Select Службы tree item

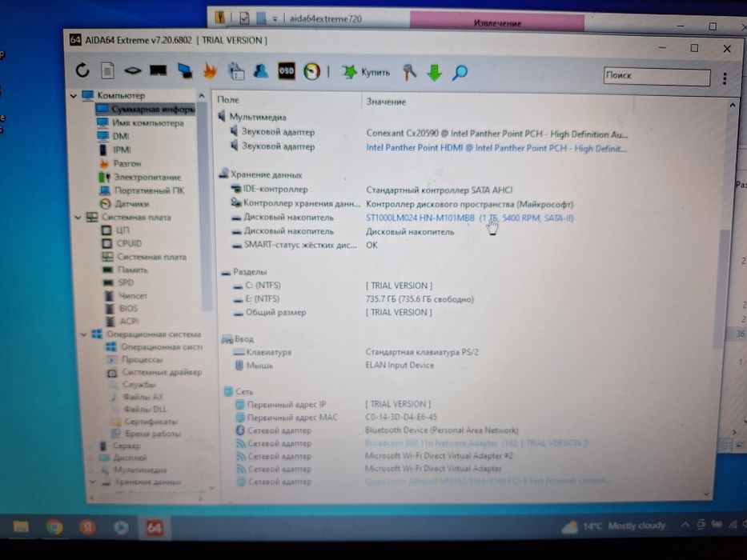(x=133, y=384)
